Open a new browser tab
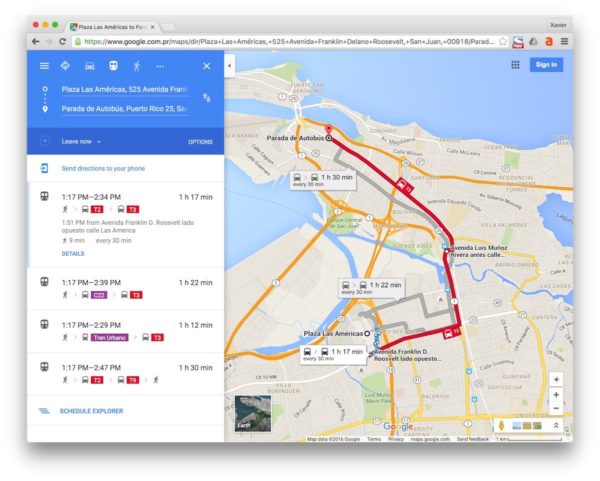600x481 pixels. click(x=168, y=28)
